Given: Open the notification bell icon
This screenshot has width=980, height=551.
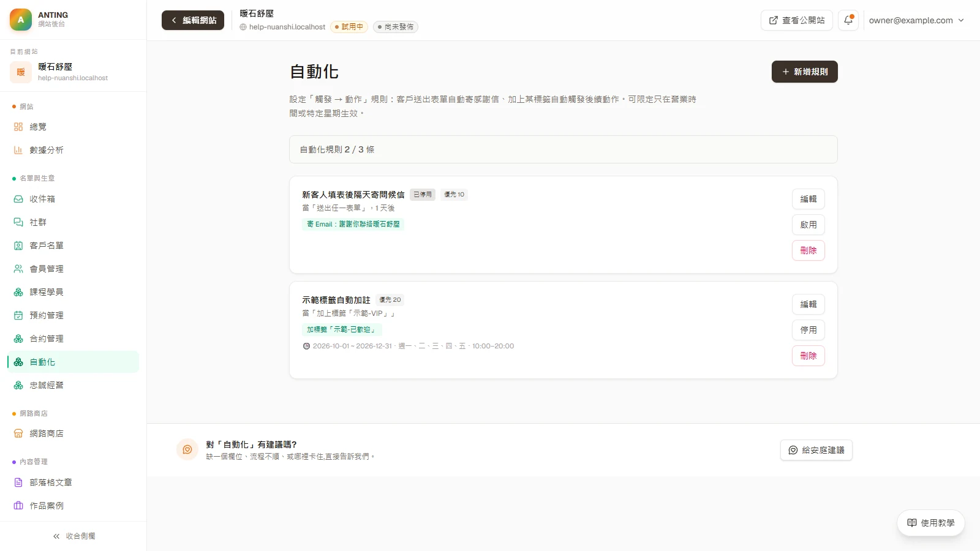Looking at the screenshot, I should click(x=848, y=20).
